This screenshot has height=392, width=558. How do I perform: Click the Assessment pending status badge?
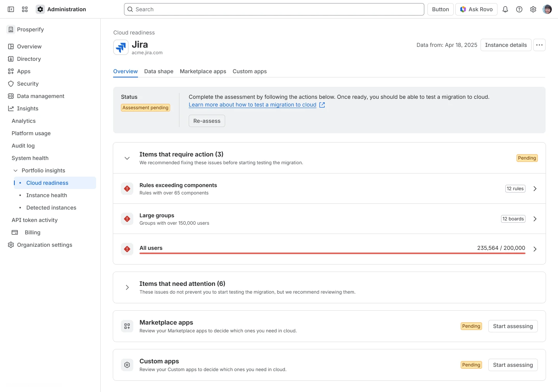click(x=146, y=108)
